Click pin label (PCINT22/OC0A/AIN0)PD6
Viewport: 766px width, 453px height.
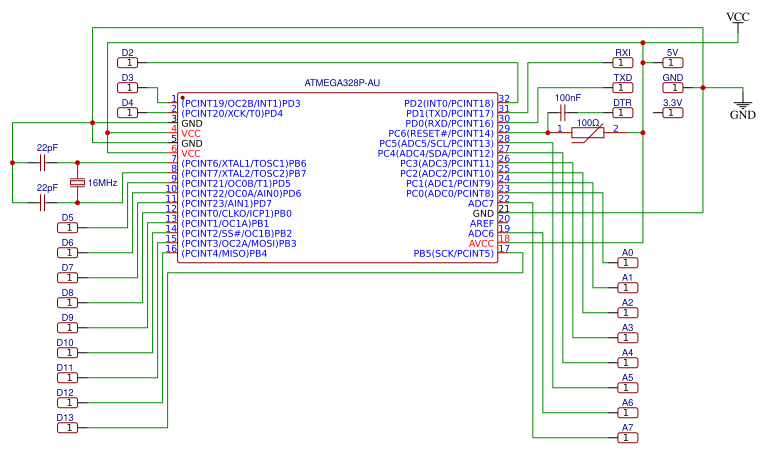[241, 194]
